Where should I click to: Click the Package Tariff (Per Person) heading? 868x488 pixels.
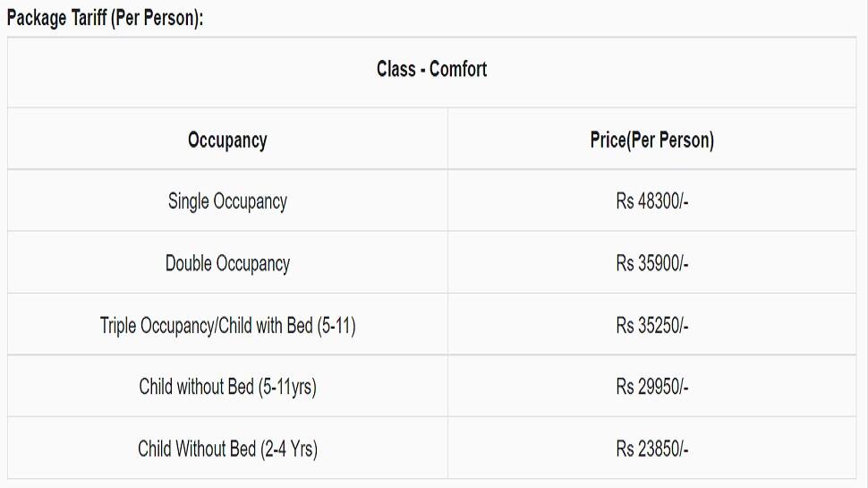[106, 18]
